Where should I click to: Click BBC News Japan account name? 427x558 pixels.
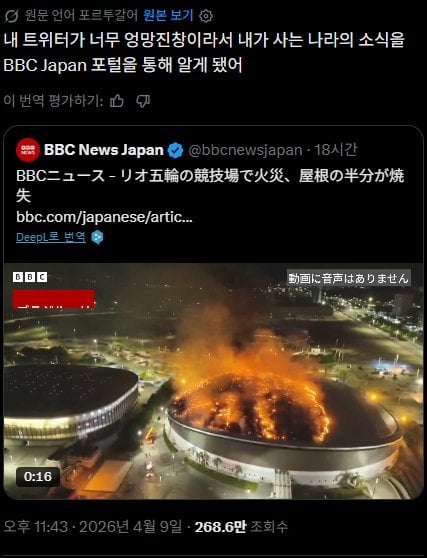[x=104, y=150]
